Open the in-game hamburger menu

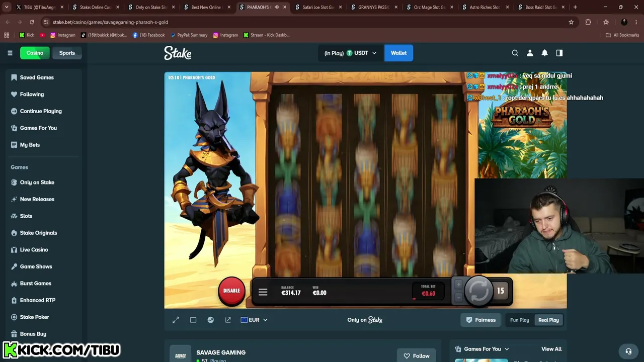point(263,292)
